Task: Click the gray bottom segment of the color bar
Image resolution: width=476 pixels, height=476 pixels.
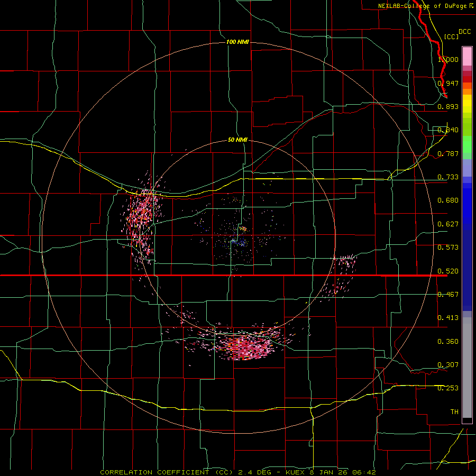Action: point(467,368)
